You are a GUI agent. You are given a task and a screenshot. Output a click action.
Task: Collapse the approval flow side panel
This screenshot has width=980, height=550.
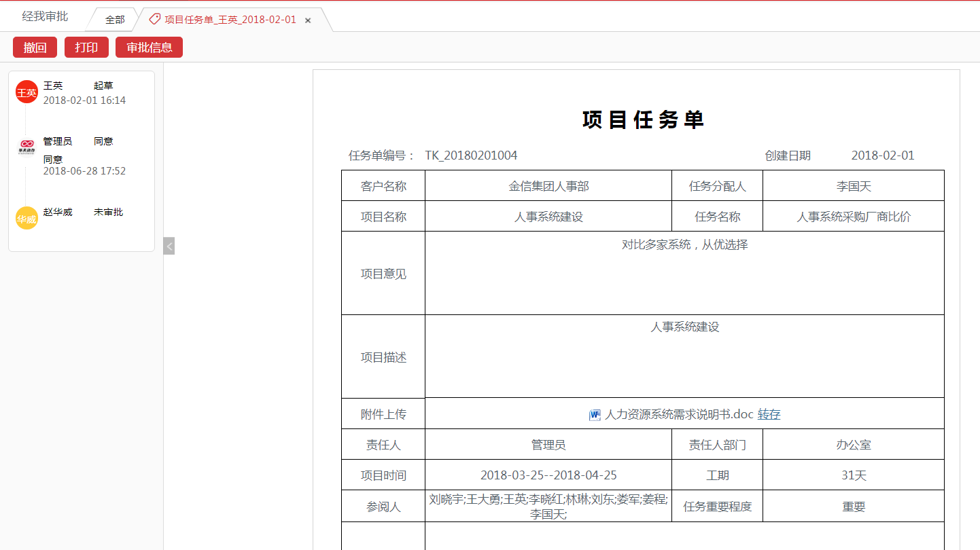[x=169, y=246]
